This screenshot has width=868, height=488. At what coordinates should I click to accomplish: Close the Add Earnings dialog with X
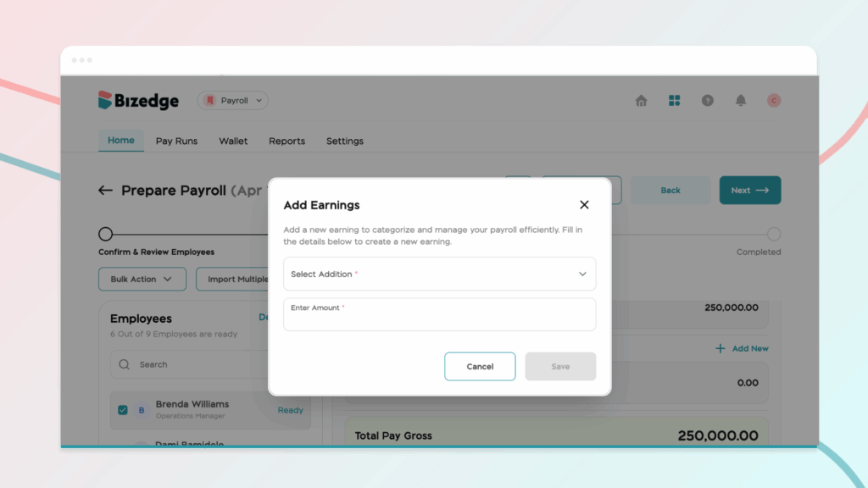coord(584,205)
